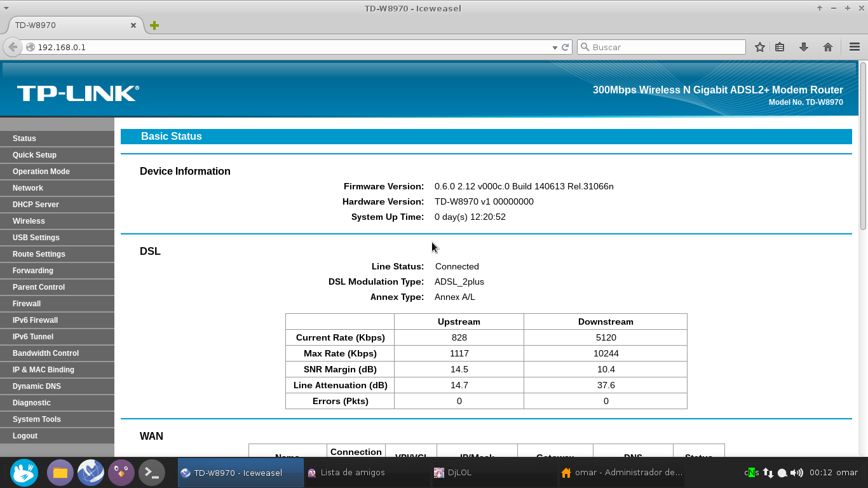Switch to DjLOL taskbar window
This screenshot has height=488, width=868.
[x=494, y=473]
